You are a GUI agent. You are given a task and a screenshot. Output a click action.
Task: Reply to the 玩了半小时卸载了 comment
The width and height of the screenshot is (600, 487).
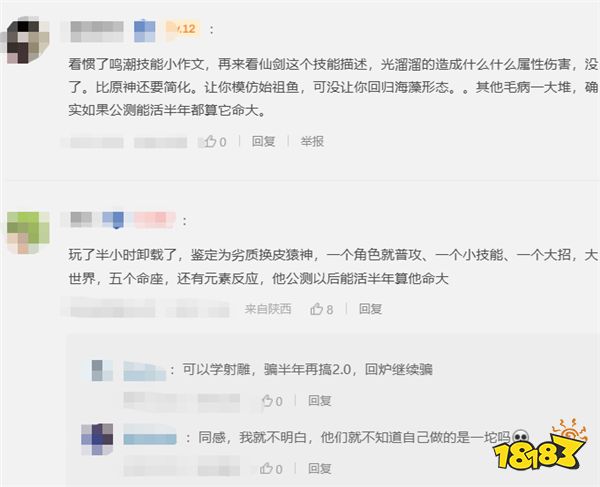(x=370, y=309)
